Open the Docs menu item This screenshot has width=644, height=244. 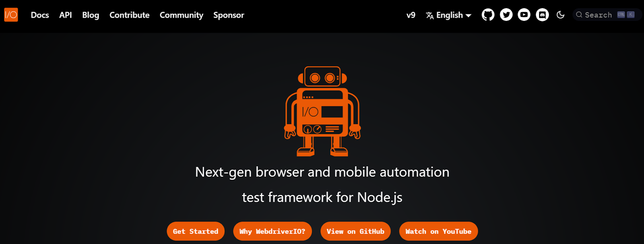[40, 15]
